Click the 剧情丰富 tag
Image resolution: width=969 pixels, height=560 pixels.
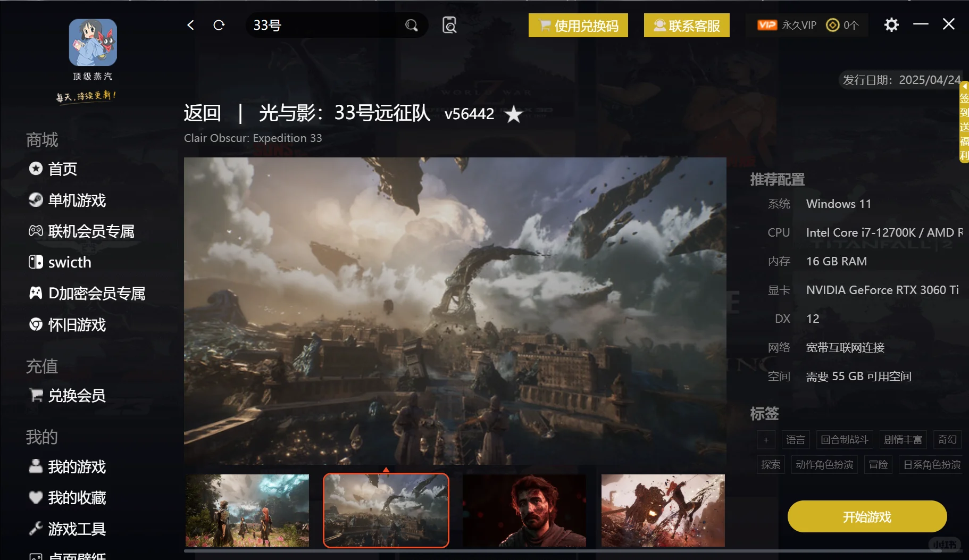pyautogui.click(x=903, y=440)
